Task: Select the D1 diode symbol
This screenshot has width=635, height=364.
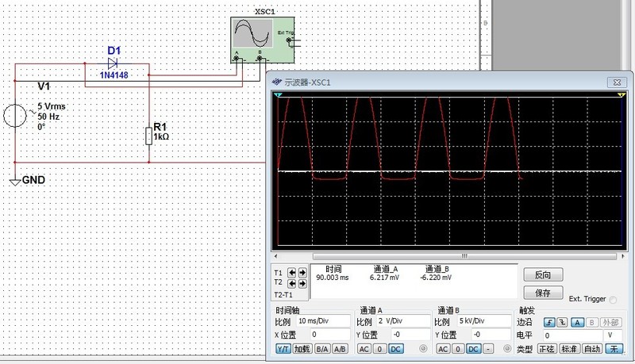Action: pyautogui.click(x=113, y=63)
